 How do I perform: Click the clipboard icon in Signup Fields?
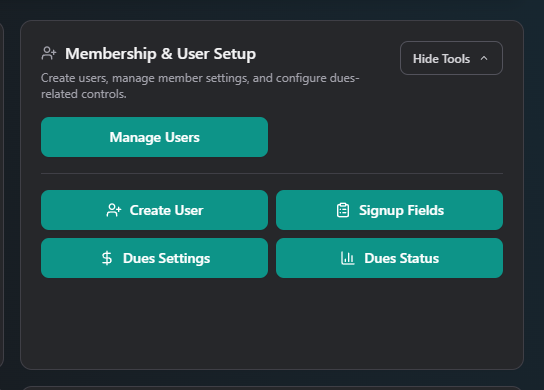point(343,210)
